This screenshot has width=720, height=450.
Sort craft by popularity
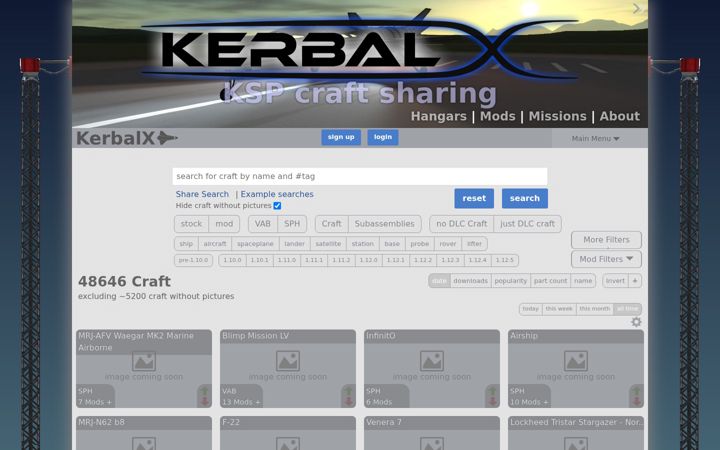(511, 281)
